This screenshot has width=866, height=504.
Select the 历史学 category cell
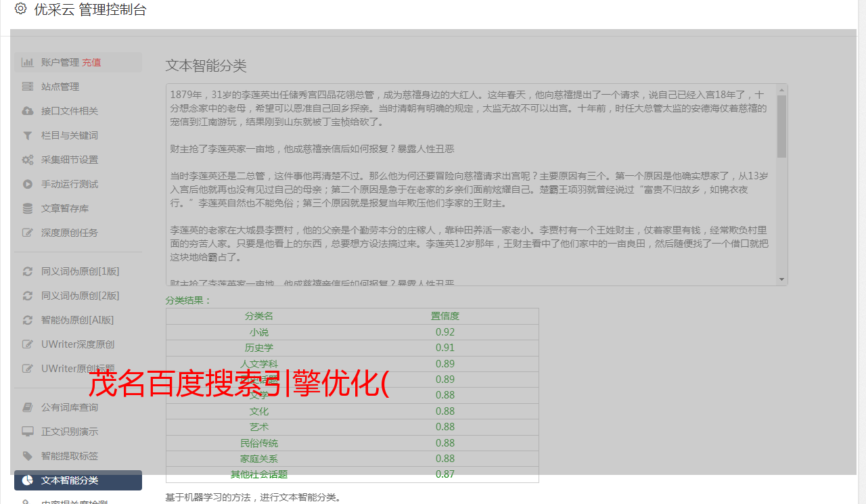click(x=259, y=348)
